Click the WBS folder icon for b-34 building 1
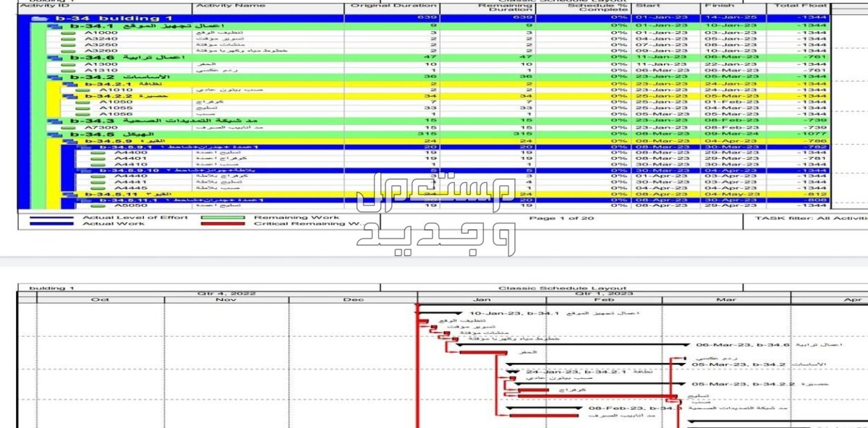868x428 pixels. click(x=41, y=18)
